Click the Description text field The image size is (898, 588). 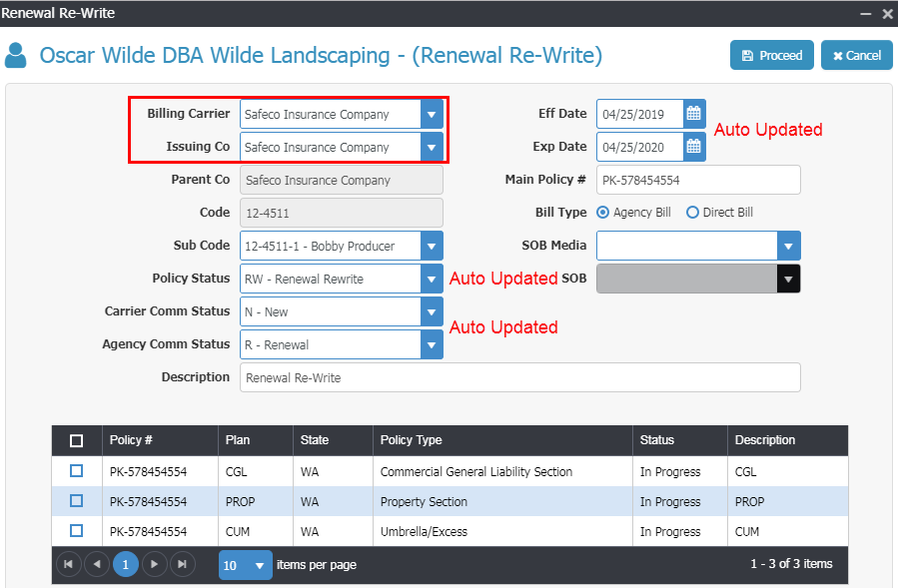click(x=520, y=378)
